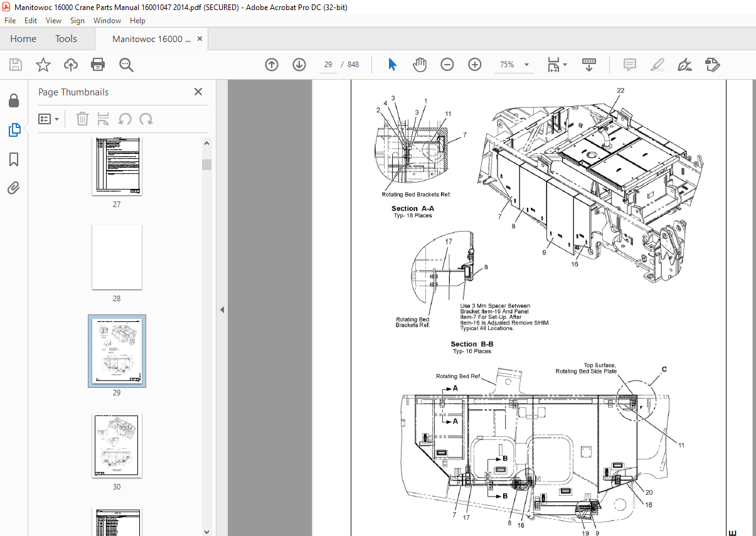Open the sign document pen tool
This screenshot has height=536, width=756.
pyautogui.click(x=684, y=65)
